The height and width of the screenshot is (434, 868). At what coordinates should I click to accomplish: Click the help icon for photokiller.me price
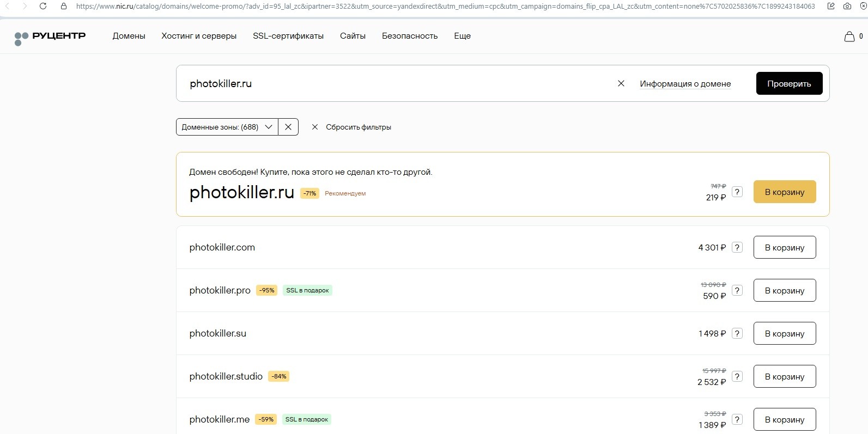point(737,419)
